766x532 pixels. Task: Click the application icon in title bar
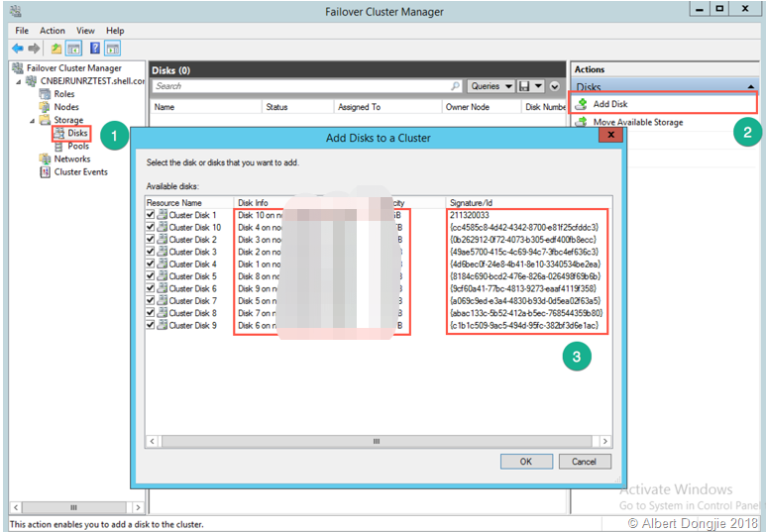pyautogui.click(x=15, y=10)
